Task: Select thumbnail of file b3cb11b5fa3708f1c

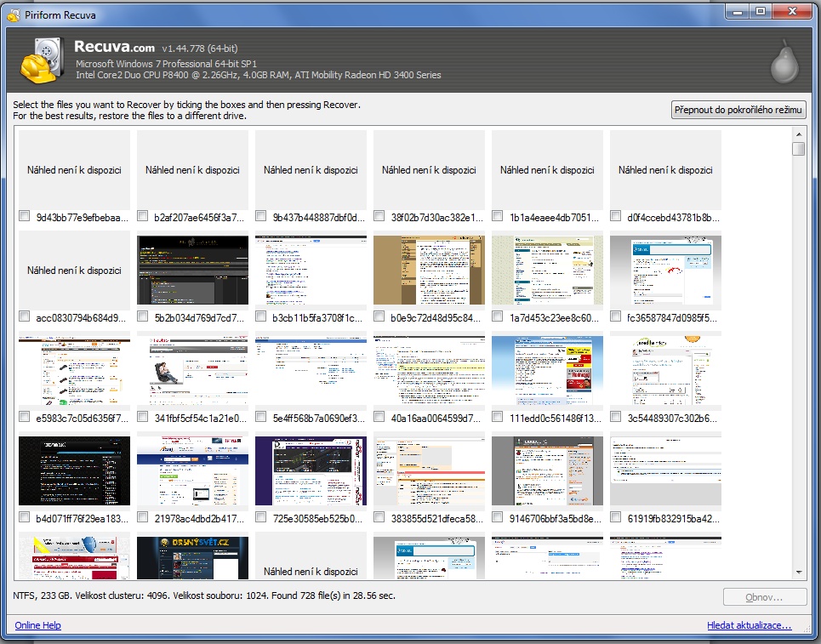Action: 311,271
